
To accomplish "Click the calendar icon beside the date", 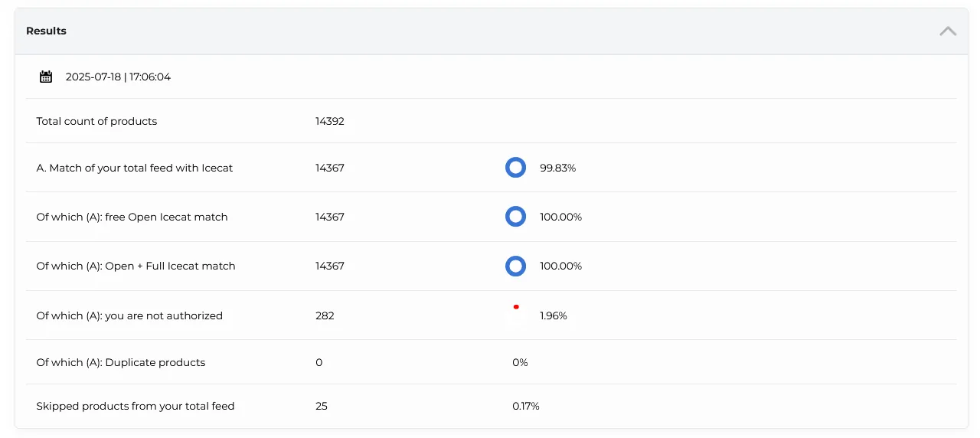I will click(x=46, y=77).
